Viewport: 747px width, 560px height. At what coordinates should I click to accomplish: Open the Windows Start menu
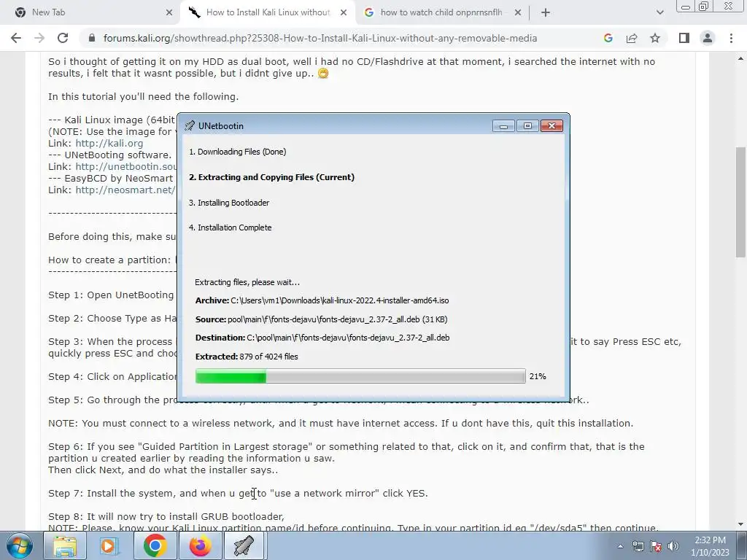20,545
